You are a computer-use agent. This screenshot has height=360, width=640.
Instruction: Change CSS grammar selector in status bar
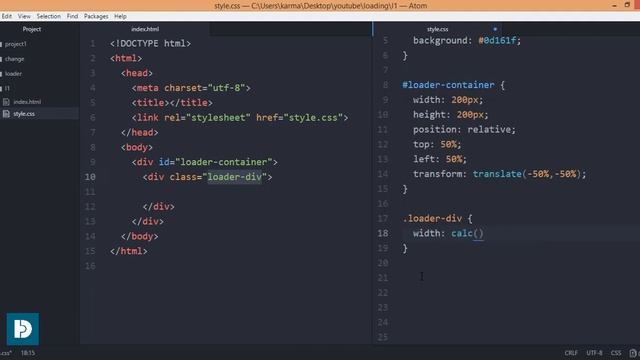(x=616, y=353)
